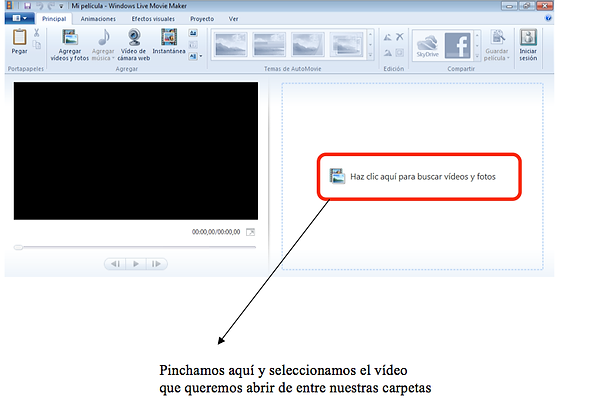The height and width of the screenshot is (399, 590).
Task: Expand the AutoMovie themes gallery
Action: pyautogui.click(x=370, y=55)
